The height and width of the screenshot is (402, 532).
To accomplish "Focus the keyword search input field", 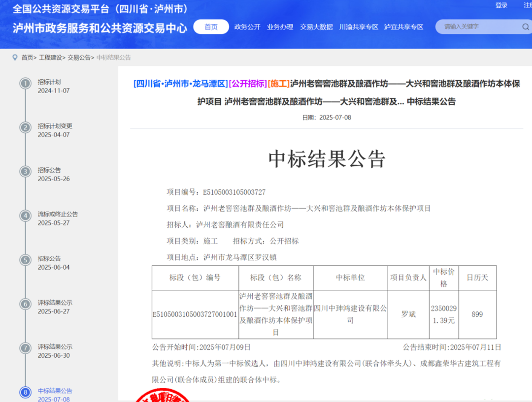I will (478, 27).
